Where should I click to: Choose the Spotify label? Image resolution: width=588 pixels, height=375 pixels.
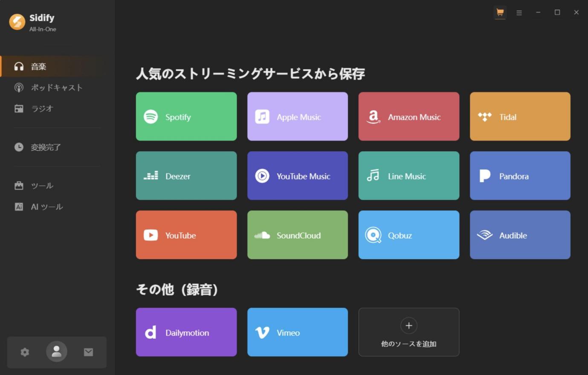tap(178, 117)
